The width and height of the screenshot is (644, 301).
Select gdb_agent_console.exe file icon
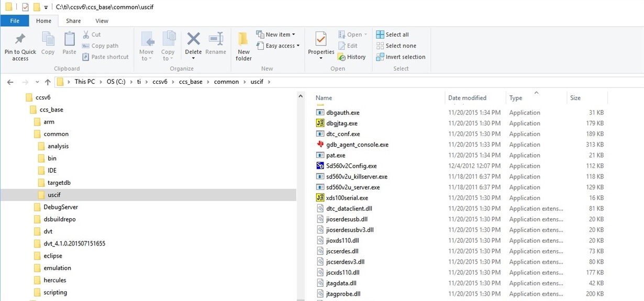click(320, 144)
